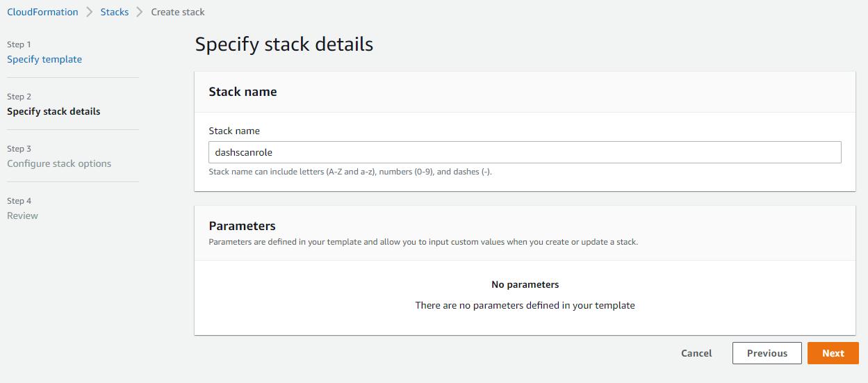The image size is (868, 383).
Task: Select the Review step in sidebar
Action: (22, 215)
